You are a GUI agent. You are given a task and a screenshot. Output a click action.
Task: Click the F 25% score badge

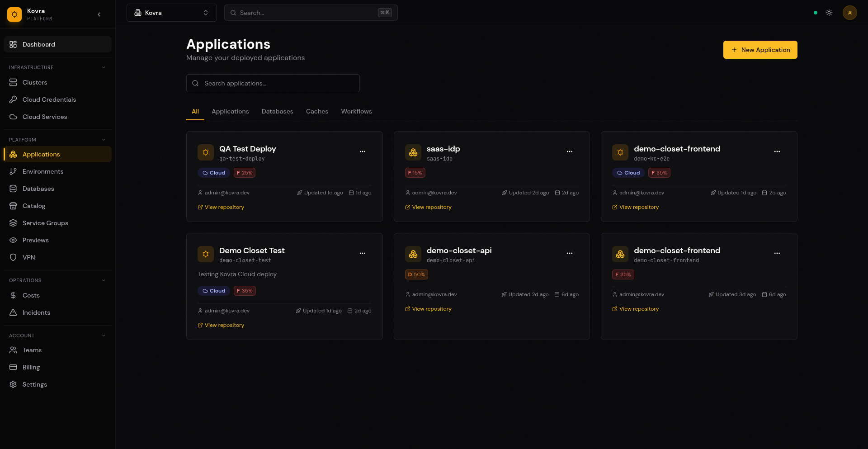click(245, 173)
